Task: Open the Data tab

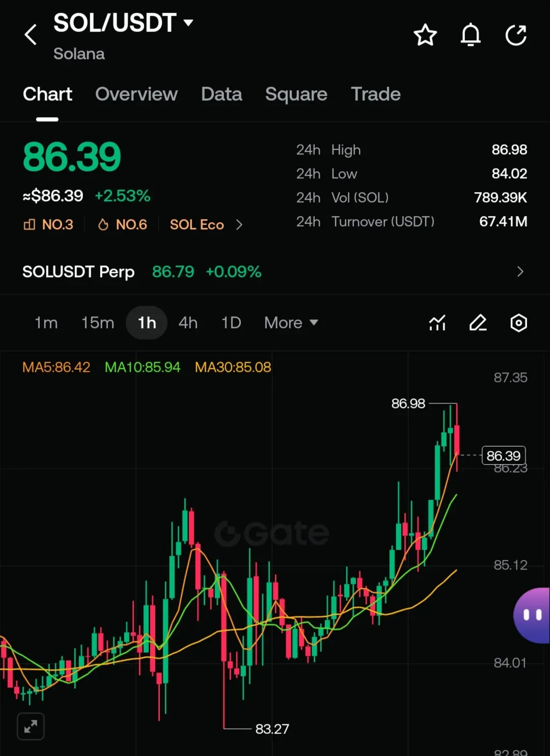Action: [222, 94]
